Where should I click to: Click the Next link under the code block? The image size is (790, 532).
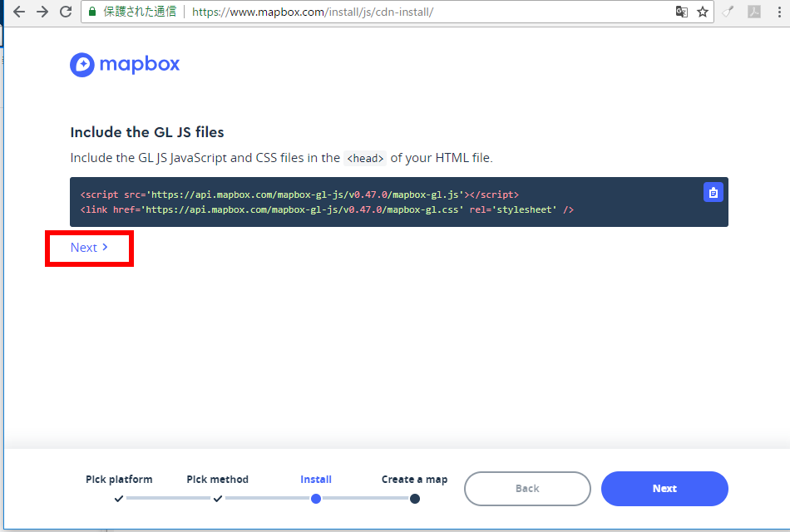89,248
